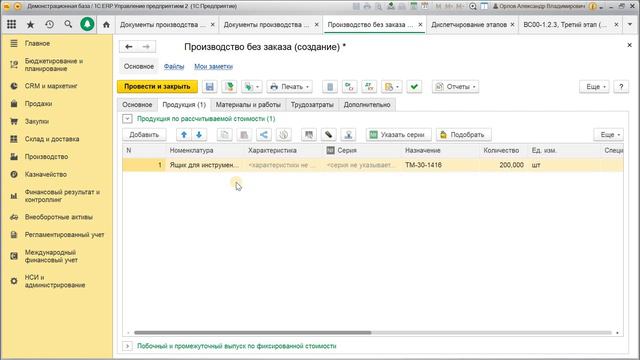Click the Количество cell 200,000
The height and width of the screenshot is (360, 640).
(x=503, y=165)
